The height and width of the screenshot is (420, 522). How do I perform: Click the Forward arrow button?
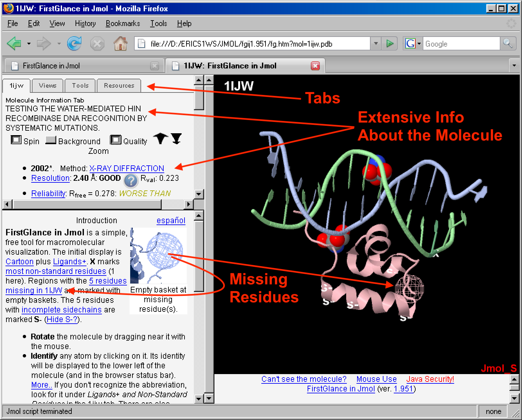pos(44,43)
